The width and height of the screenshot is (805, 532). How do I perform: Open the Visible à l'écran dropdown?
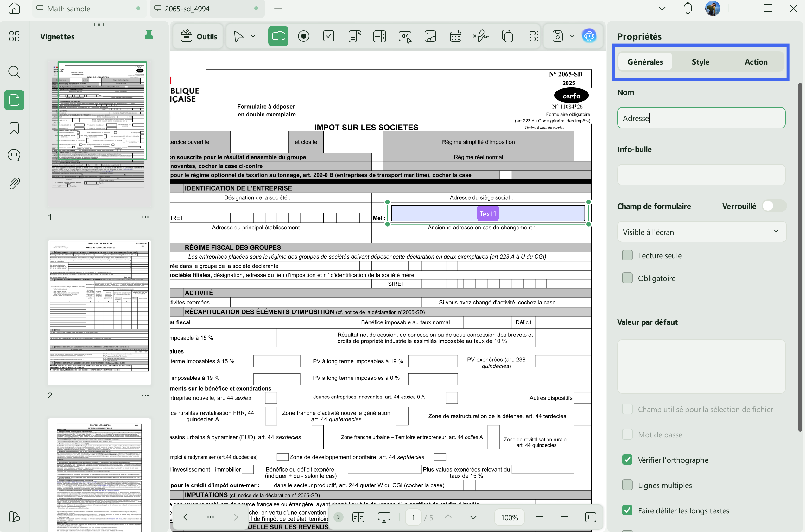coord(701,232)
